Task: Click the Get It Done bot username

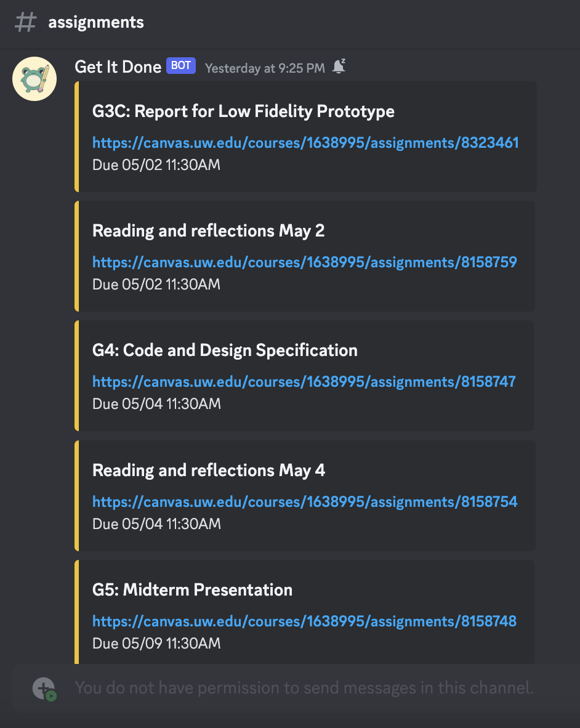Action: coord(118,67)
